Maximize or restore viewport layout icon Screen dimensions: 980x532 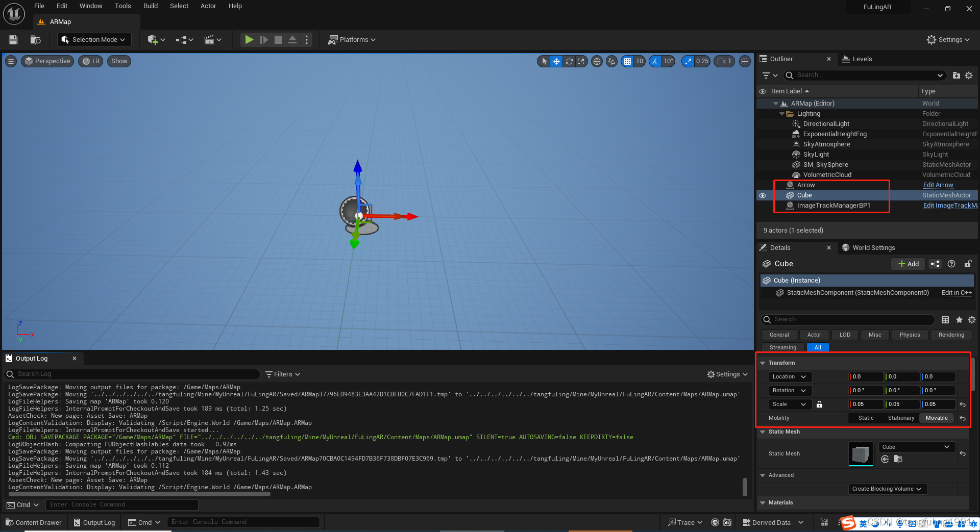click(745, 61)
